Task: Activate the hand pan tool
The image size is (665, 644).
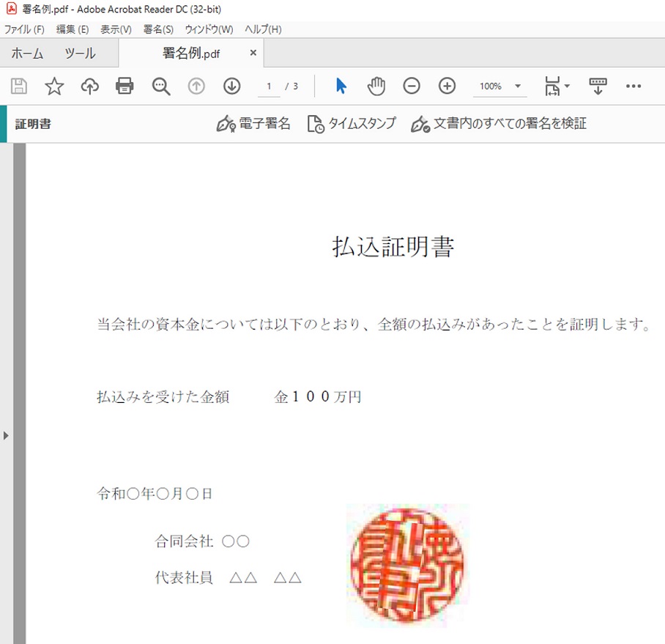Action: click(376, 86)
